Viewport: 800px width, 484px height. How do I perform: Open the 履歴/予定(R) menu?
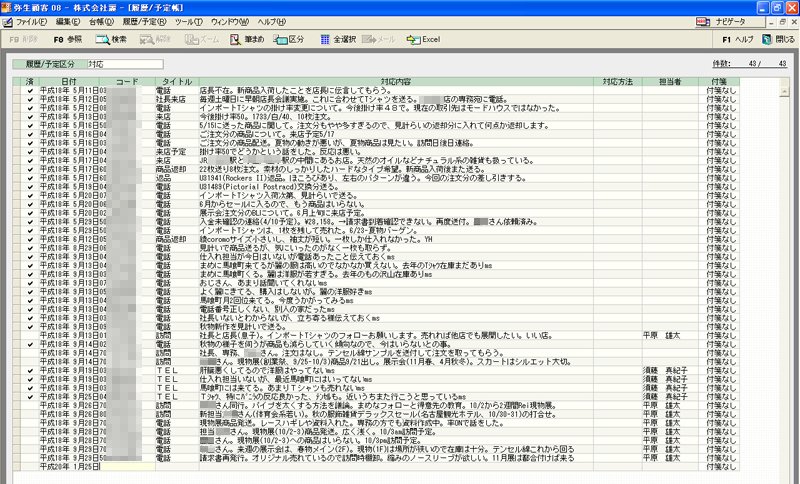coord(144,22)
